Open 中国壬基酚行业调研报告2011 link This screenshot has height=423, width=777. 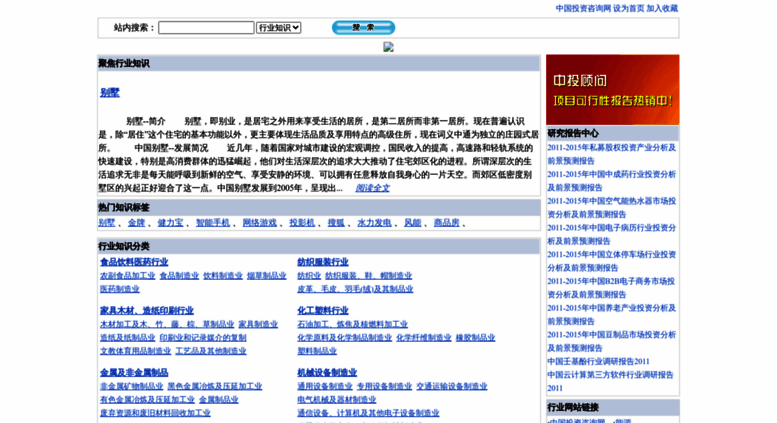[x=598, y=362]
